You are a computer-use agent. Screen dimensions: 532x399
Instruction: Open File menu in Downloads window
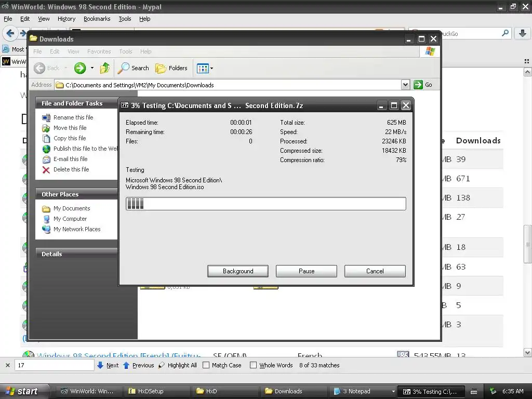pyautogui.click(x=37, y=51)
